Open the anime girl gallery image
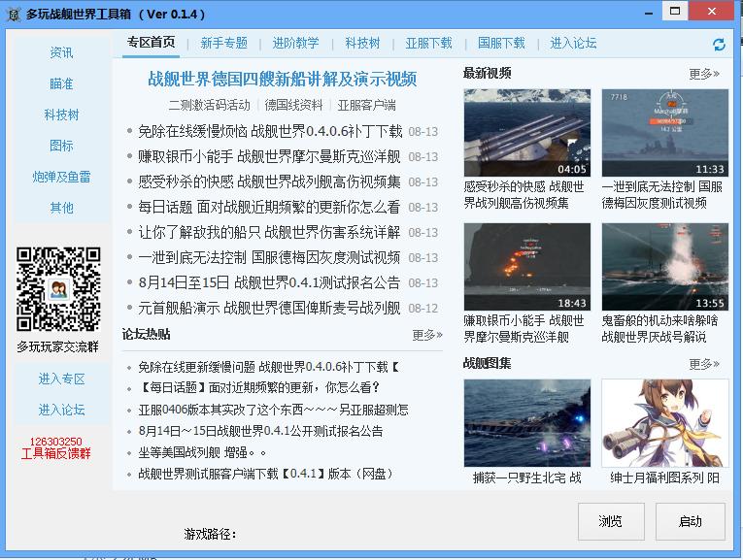This screenshot has height=560, width=743. coord(664,423)
